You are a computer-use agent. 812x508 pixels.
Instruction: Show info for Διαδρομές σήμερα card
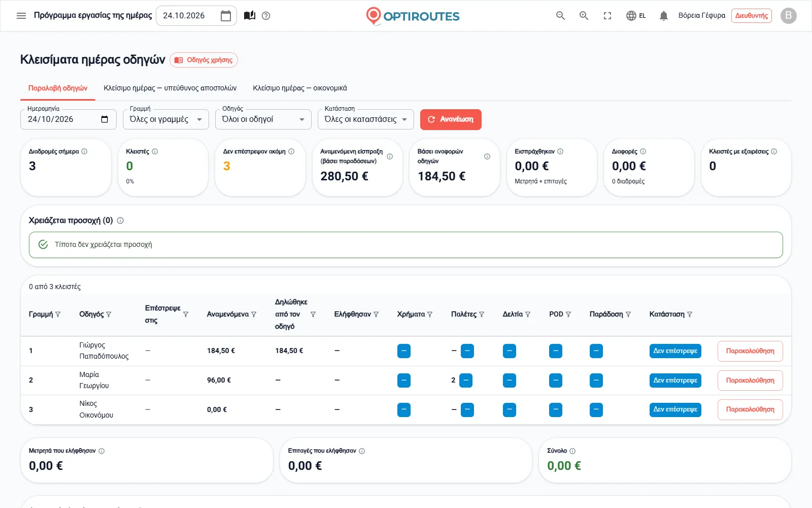tap(84, 151)
